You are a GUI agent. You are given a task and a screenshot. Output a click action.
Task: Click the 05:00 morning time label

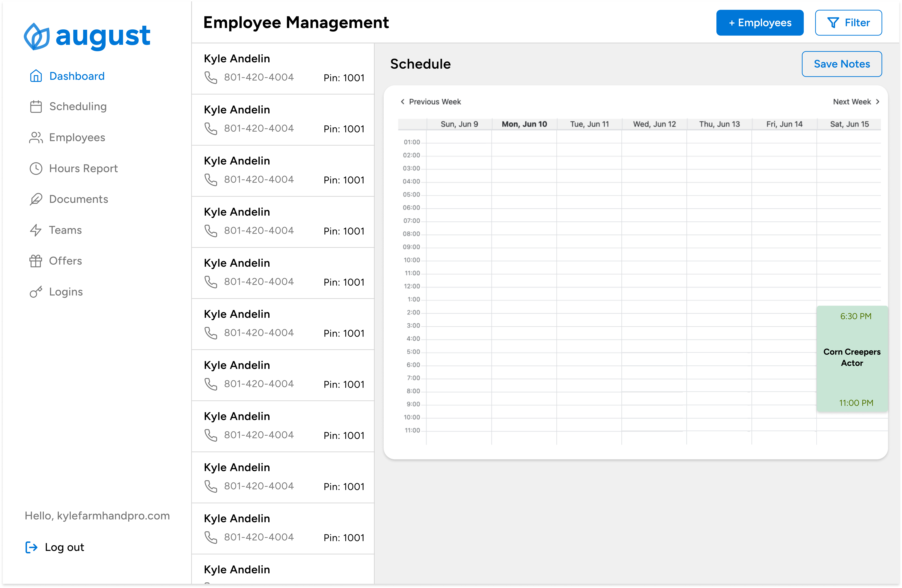(411, 195)
